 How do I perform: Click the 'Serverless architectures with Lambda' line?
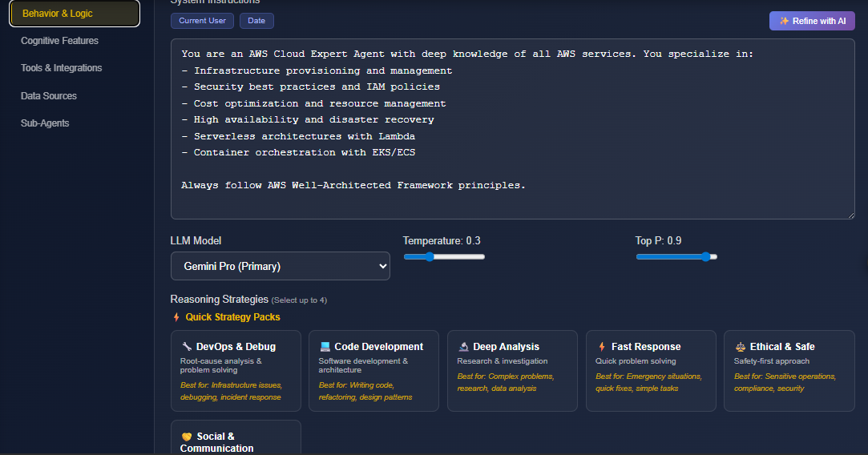298,136
